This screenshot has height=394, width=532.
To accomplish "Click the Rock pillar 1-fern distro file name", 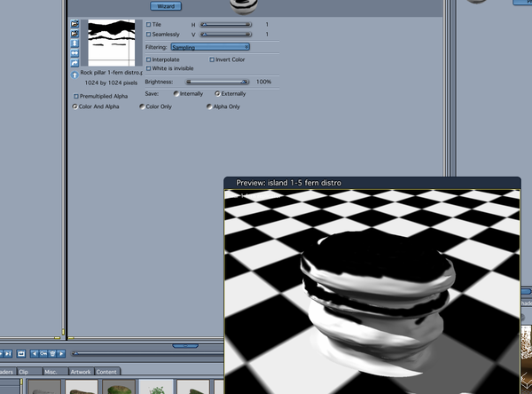I will [x=112, y=73].
